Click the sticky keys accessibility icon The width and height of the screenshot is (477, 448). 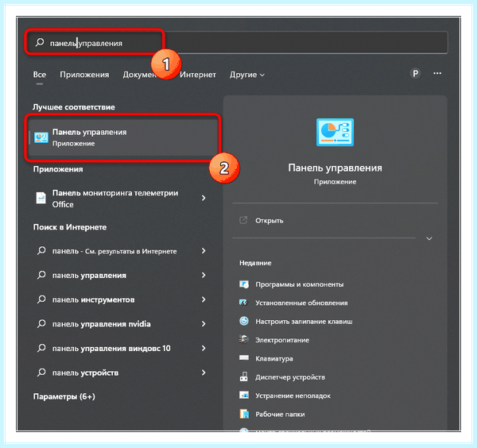pos(244,321)
